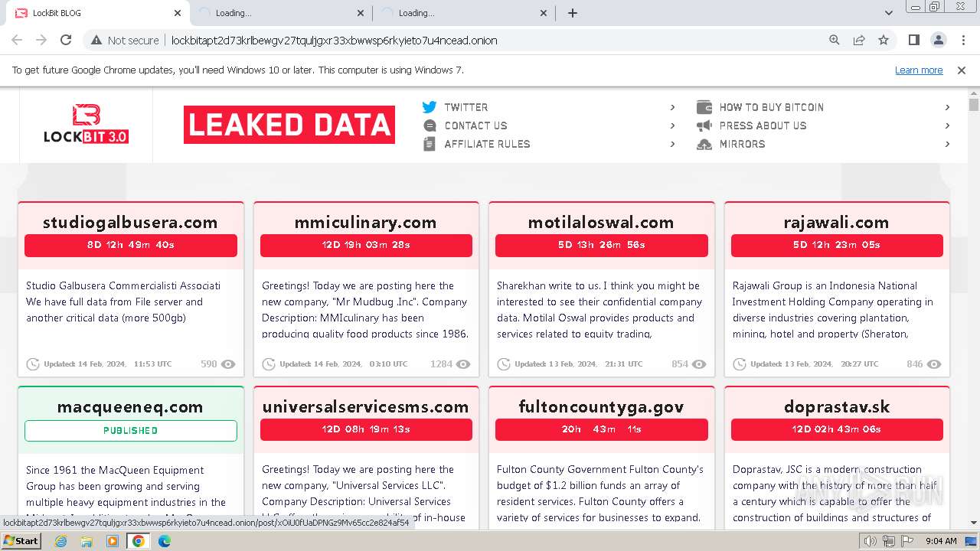This screenshot has width=980, height=551.
Task: Open the AFFILIATE RULES link
Action: click(x=487, y=144)
